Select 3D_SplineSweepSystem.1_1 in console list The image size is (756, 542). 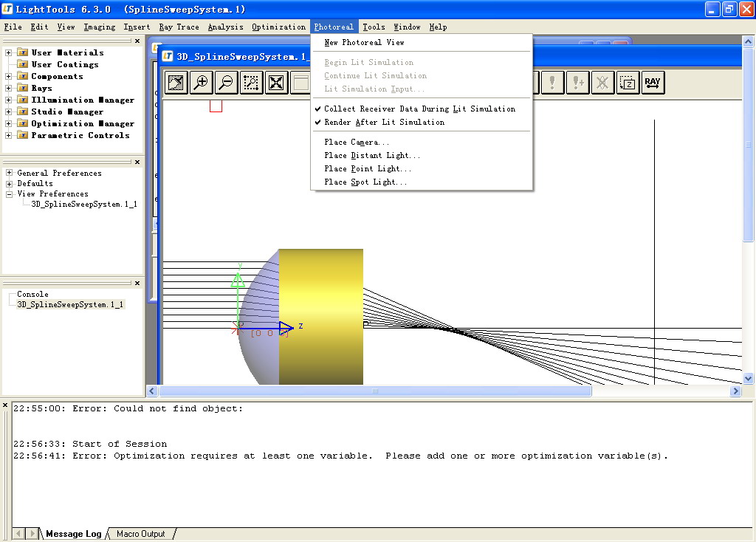pos(70,304)
